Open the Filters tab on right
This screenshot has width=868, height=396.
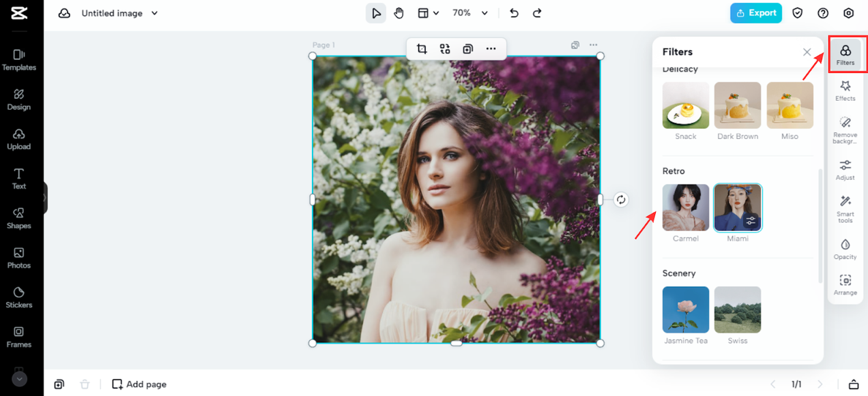845,55
